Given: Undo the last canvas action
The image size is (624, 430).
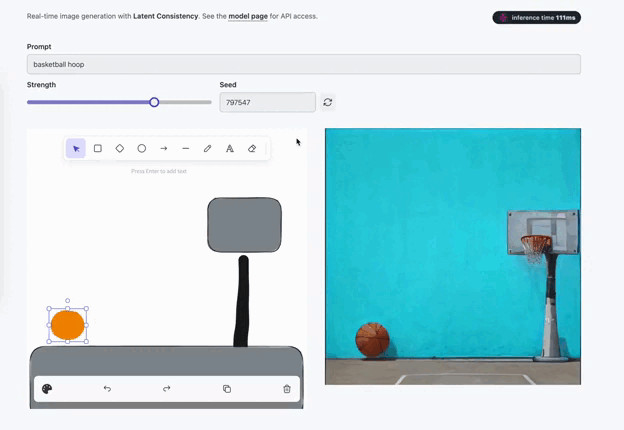Looking at the screenshot, I should coord(107,389).
